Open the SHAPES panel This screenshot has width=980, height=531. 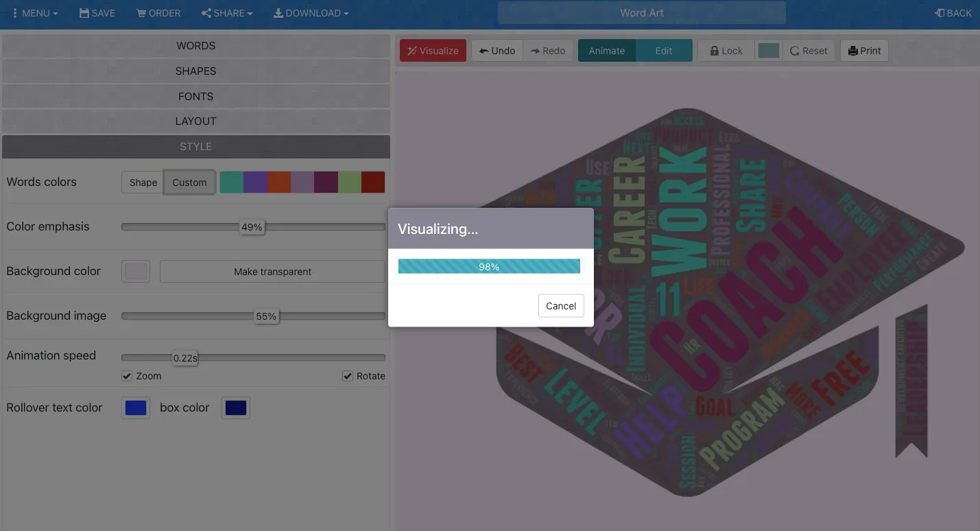coord(195,71)
